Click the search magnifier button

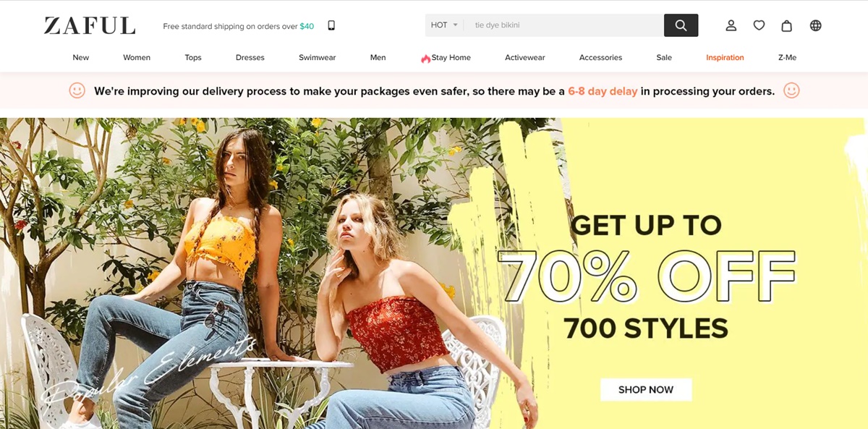click(681, 25)
